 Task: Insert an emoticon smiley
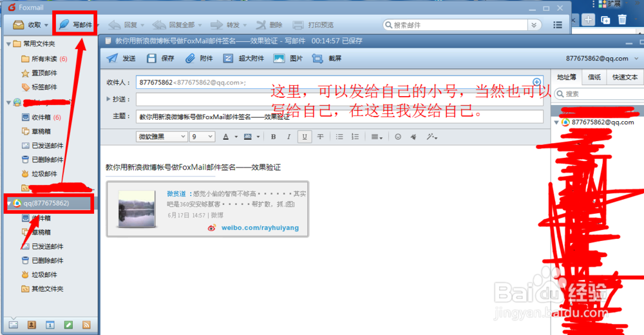click(397, 137)
